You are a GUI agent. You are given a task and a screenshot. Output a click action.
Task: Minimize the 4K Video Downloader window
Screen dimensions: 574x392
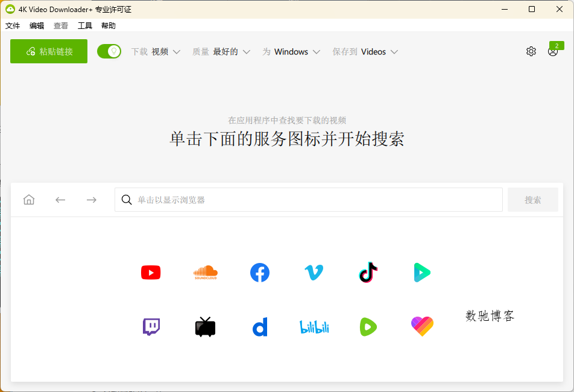tap(505, 9)
